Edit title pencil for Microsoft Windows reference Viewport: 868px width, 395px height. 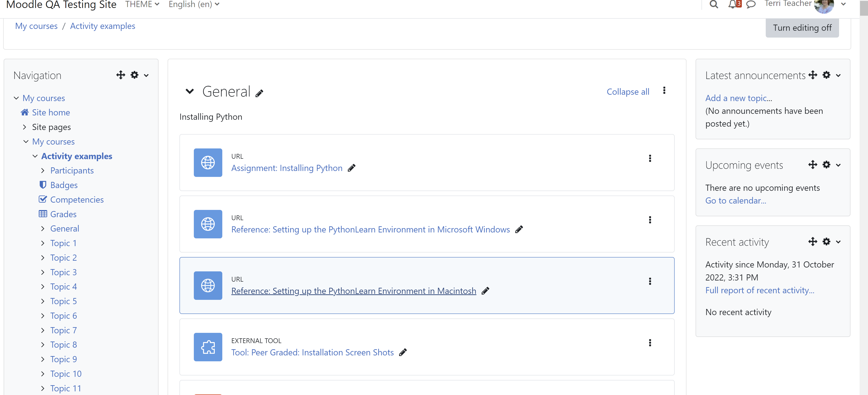coord(519,229)
